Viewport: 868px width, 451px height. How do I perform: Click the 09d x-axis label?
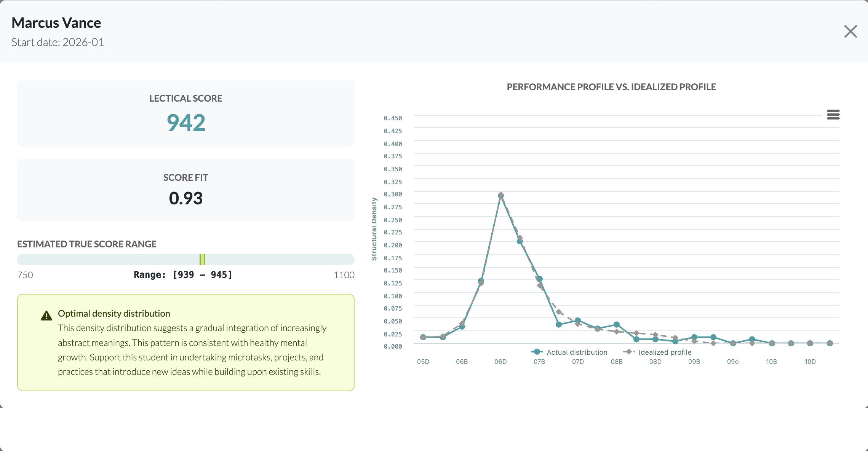(733, 362)
